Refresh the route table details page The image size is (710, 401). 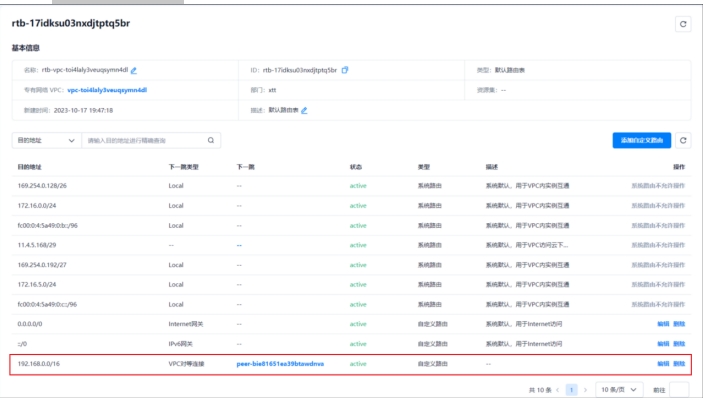683,24
